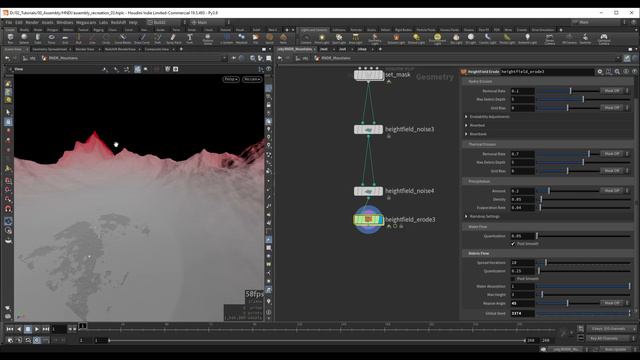The image size is (640, 360).
Task: Select the heightfield_erode3 node
Action: click(369, 220)
